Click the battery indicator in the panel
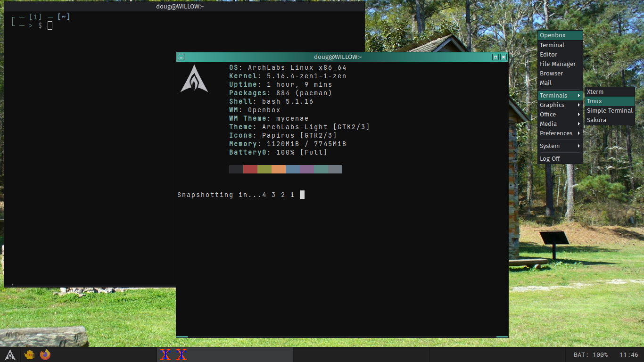The width and height of the screenshot is (644, 362). (590, 355)
